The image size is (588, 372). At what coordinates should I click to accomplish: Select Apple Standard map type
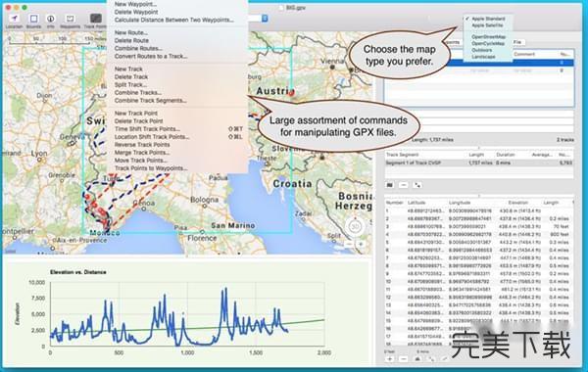point(488,19)
